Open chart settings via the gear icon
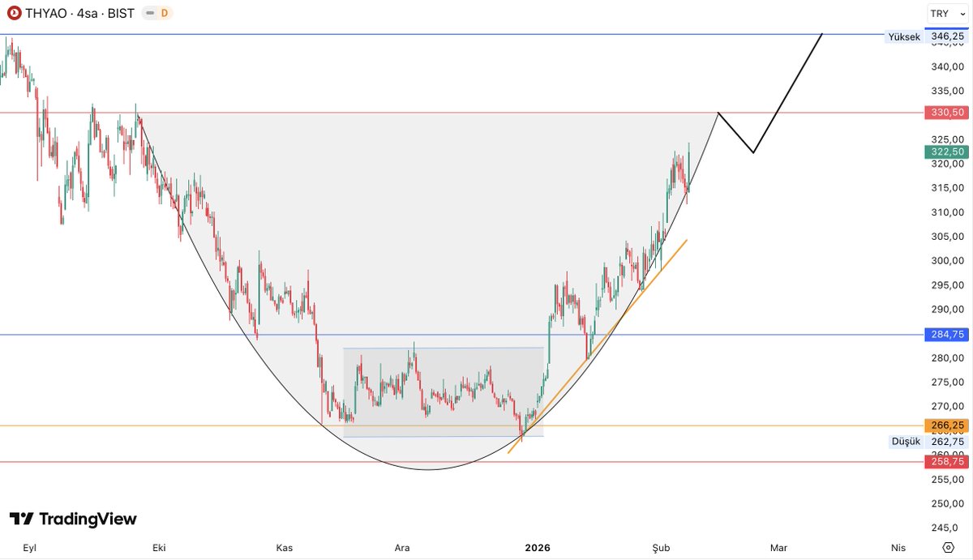Screen dimensions: 973x560 click(x=948, y=548)
